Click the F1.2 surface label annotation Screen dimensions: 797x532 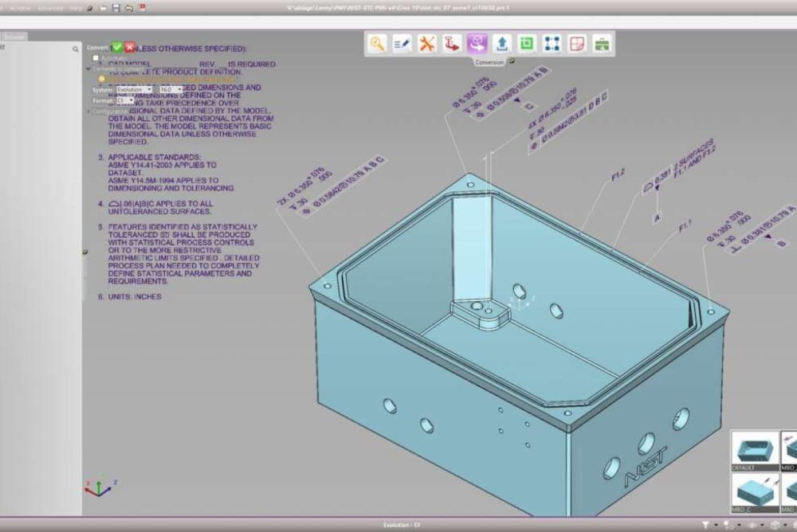(618, 175)
